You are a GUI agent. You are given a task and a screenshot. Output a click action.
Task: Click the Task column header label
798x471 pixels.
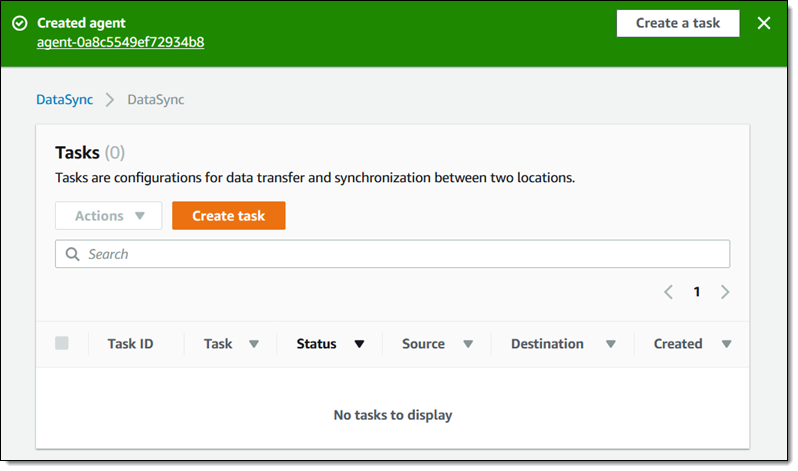click(218, 344)
